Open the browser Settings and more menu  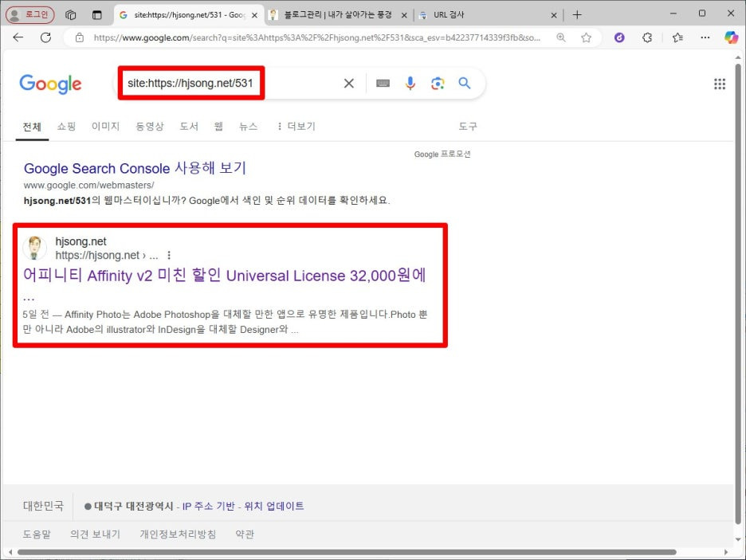point(705,37)
